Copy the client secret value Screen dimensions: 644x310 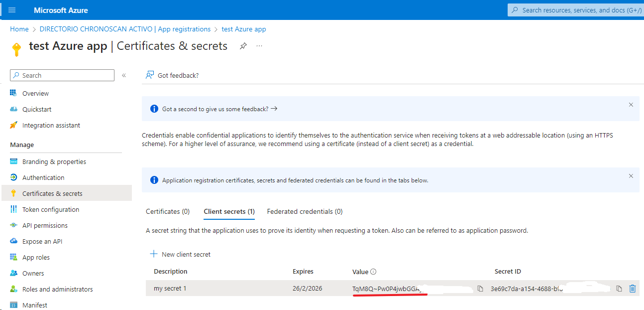[480, 289]
